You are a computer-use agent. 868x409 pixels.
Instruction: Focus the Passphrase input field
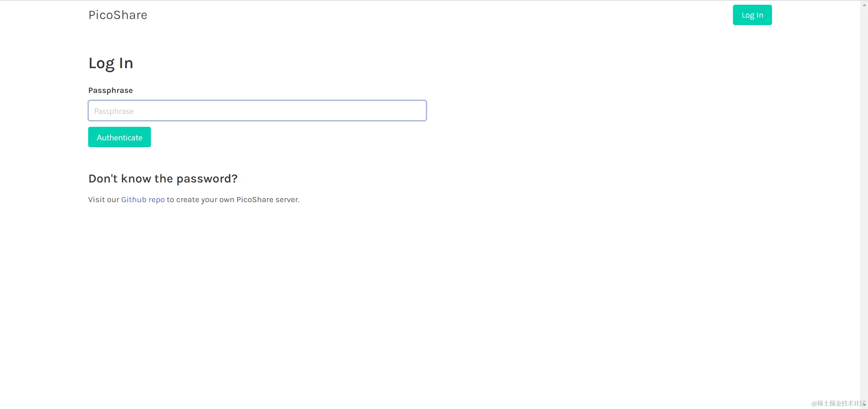tap(257, 111)
